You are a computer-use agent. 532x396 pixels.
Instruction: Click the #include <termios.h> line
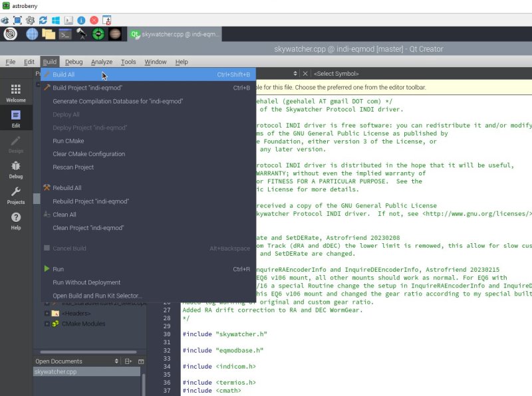tap(219, 383)
